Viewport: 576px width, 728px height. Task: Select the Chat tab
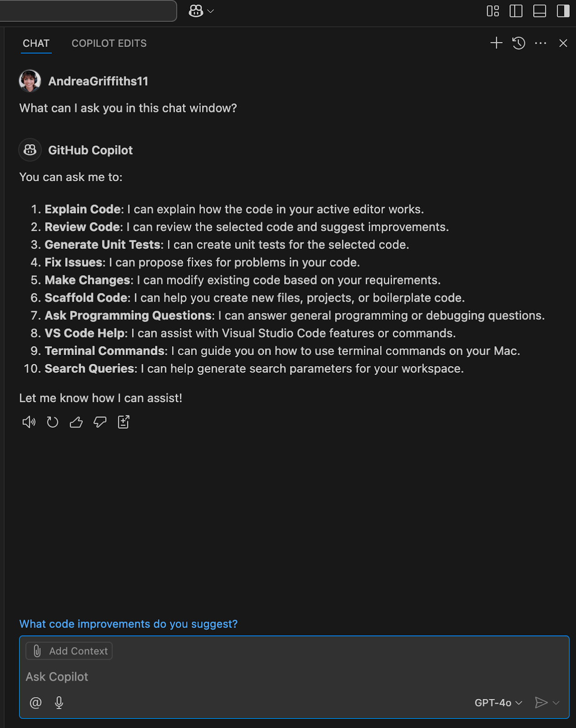[x=36, y=43]
